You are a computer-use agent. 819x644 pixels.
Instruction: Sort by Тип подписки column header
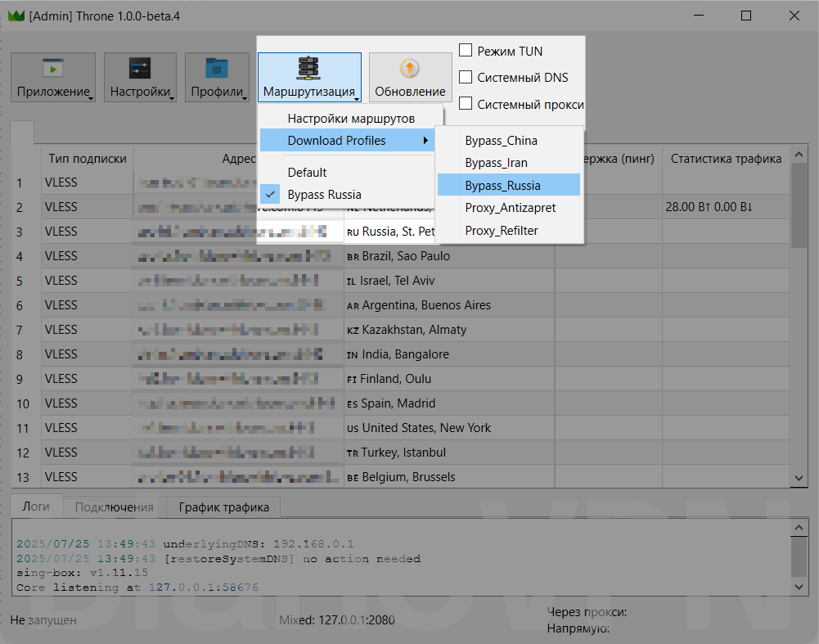point(87,159)
